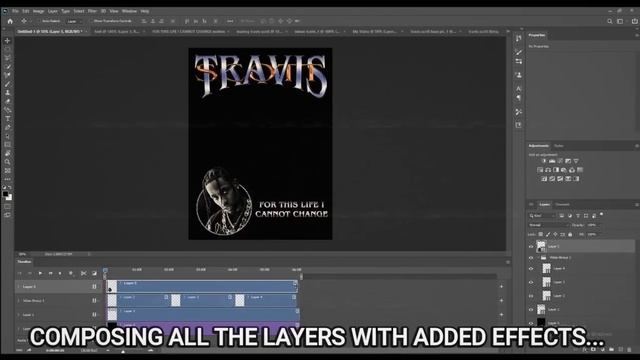Switch to the Channels tab
640x360 pixels.
(562, 204)
